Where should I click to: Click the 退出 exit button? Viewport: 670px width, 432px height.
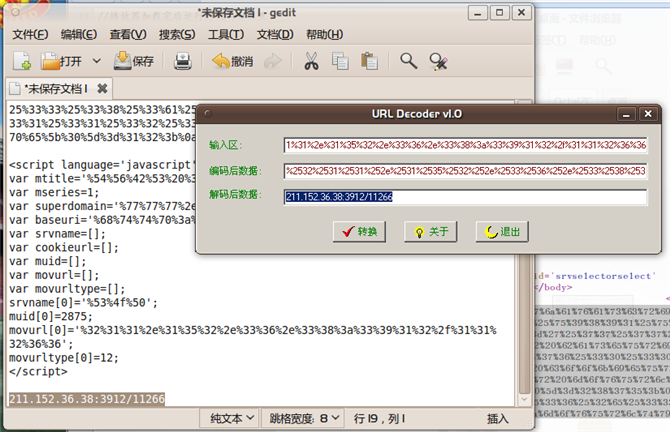tap(502, 232)
